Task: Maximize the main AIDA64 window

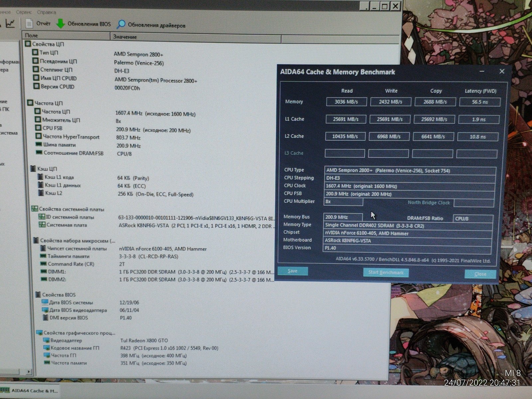Action: tap(384, 6)
